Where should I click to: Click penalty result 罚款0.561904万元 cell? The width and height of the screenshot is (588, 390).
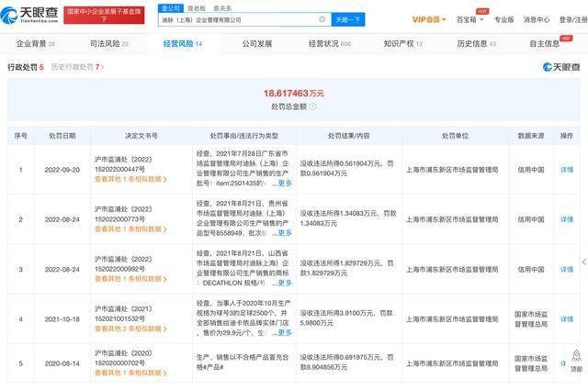click(347, 169)
